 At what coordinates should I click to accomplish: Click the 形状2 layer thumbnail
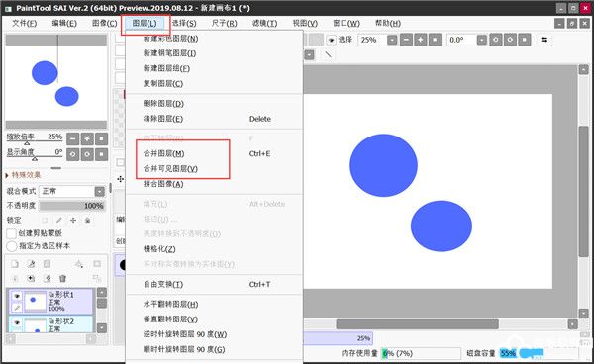(x=35, y=325)
